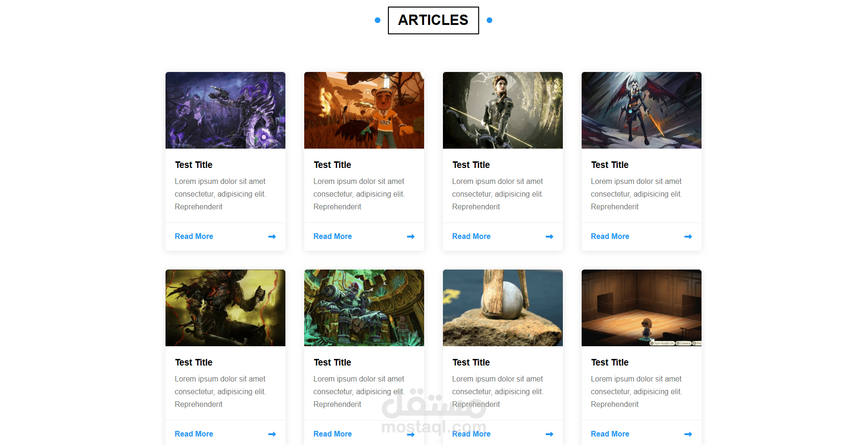This screenshot has height=445, width=868.
Task: Click arrow icon on stone hammer card
Action: point(549,434)
